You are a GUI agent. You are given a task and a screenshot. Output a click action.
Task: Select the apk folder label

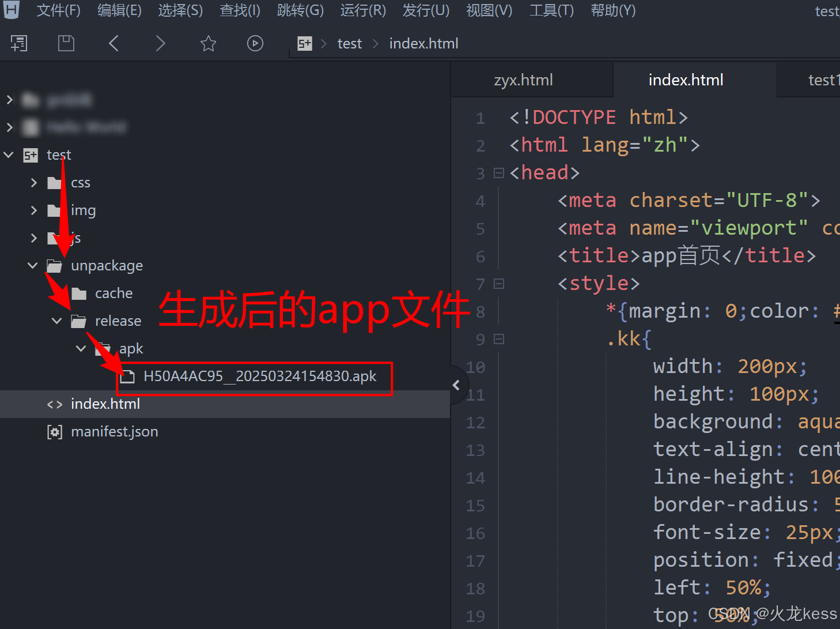coord(131,349)
